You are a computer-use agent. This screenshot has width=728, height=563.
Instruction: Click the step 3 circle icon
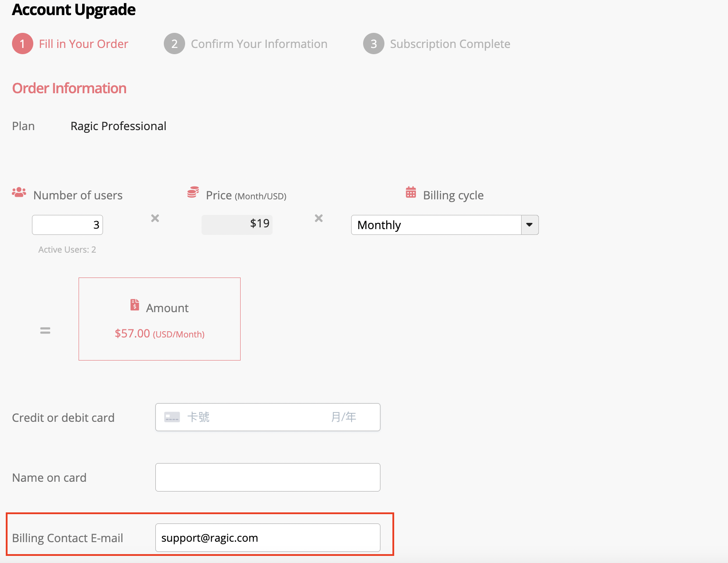[x=374, y=44]
